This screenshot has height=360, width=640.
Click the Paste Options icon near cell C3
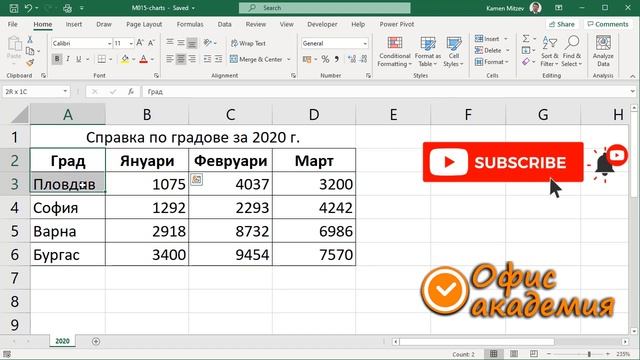coord(196,179)
